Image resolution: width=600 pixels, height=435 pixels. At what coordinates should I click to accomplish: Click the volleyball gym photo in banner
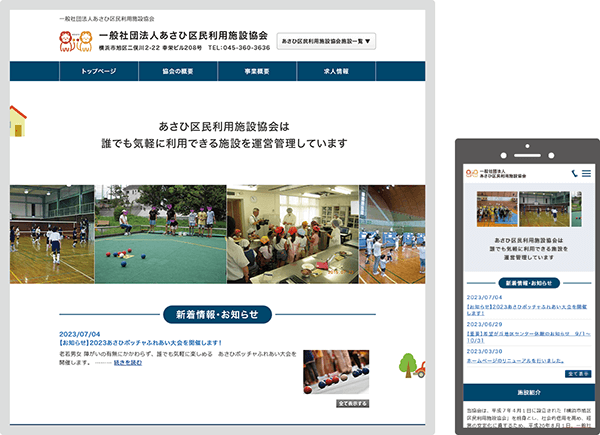pyautogui.click(x=52, y=234)
